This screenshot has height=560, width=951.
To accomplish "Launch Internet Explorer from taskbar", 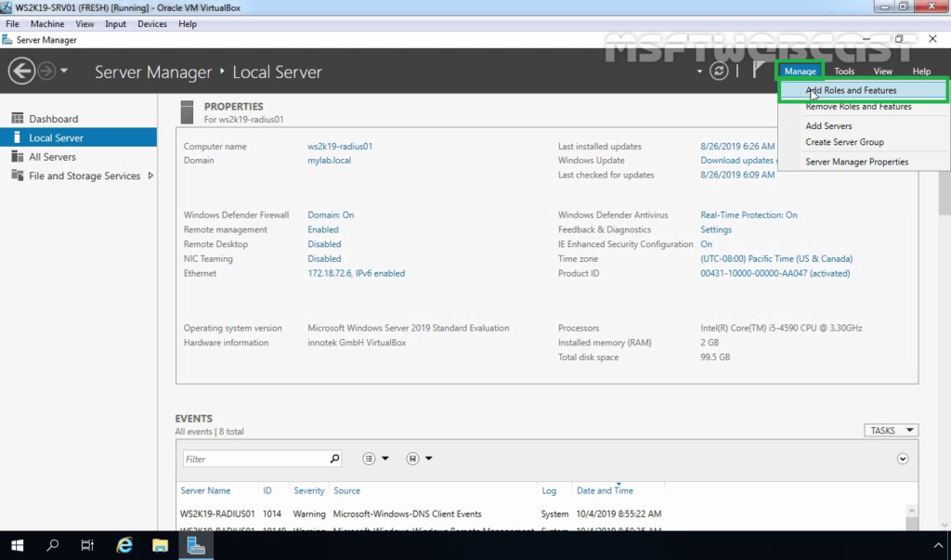I will point(124,545).
